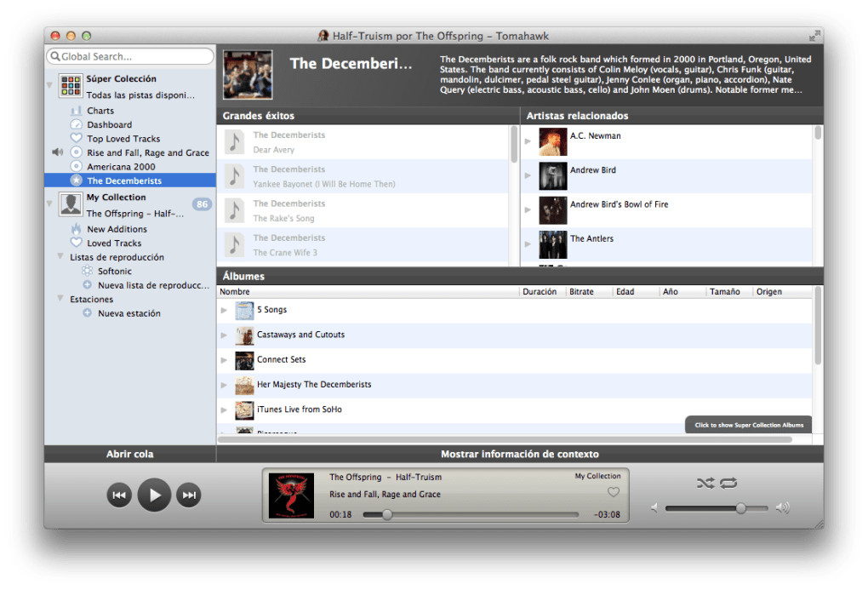868x590 pixels.
Task: Open Loved Tracks in My Collection
Action: point(114,243)
